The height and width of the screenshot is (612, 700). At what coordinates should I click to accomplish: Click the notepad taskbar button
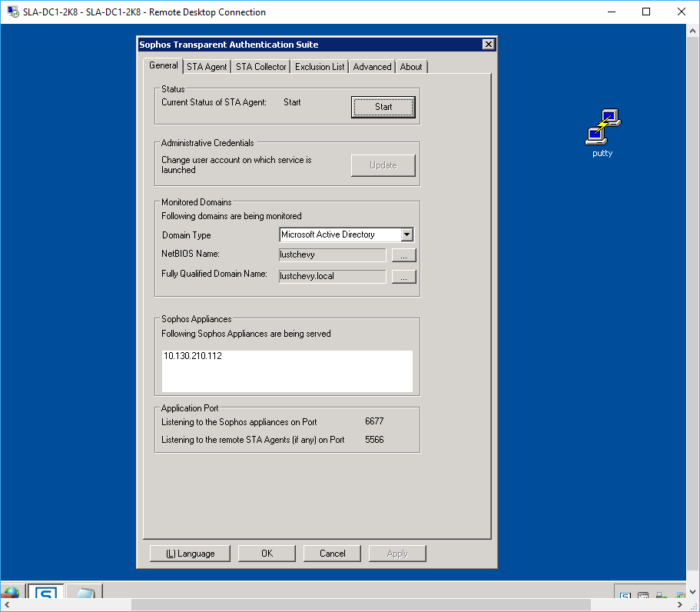(x=85, y=591)
